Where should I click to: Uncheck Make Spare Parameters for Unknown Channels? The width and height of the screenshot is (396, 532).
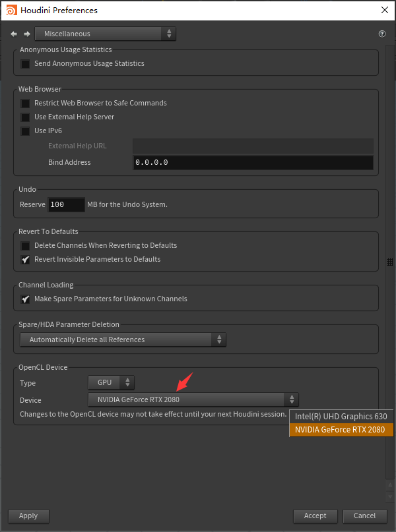point(25,299)
